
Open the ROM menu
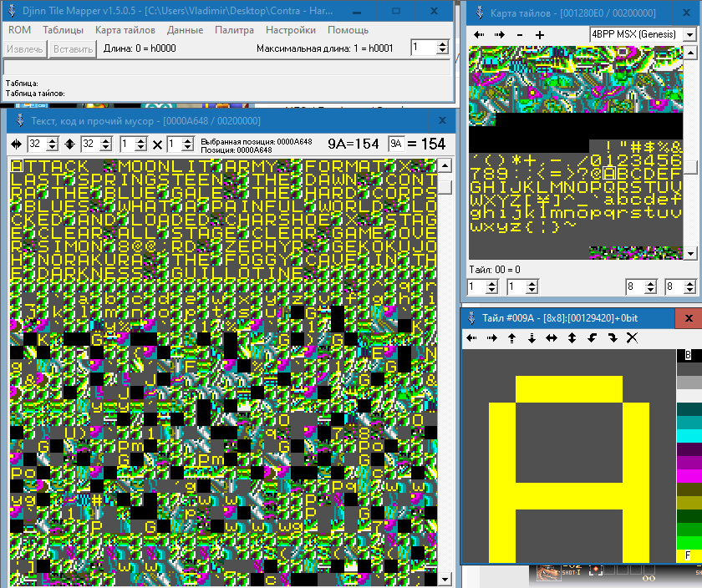[20, 30]
